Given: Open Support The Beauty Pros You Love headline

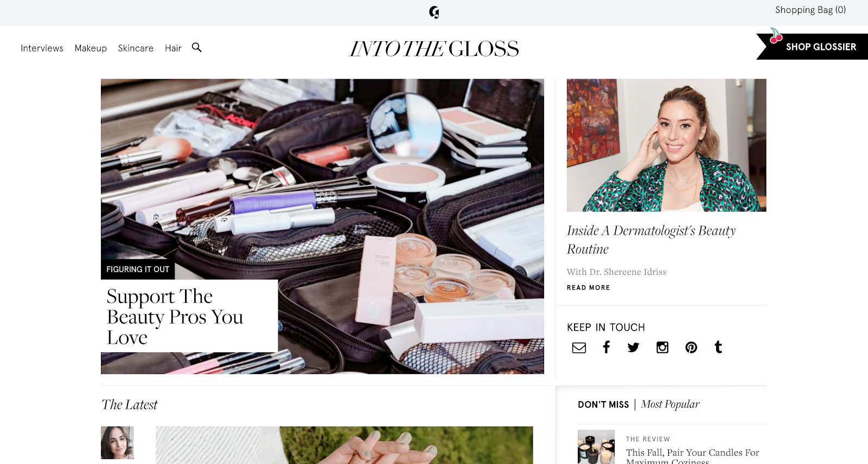Looking at the screenshot, I should point(175,317).
